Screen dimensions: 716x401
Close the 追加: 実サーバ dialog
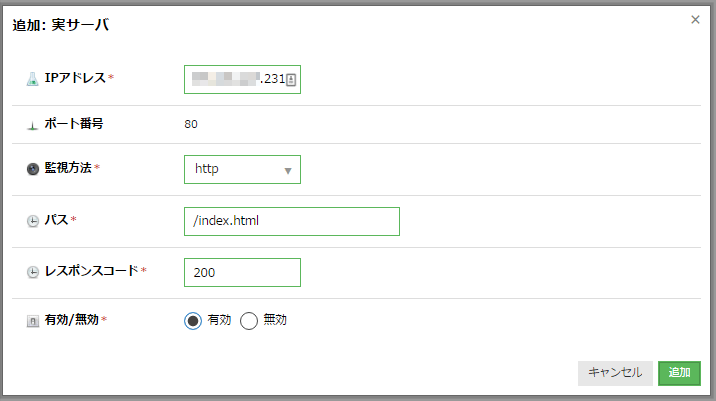[x=695, y=20]
